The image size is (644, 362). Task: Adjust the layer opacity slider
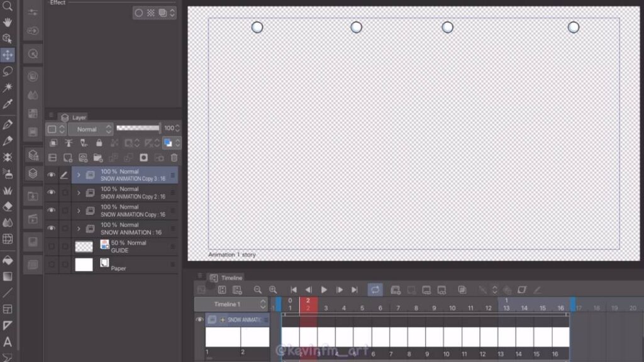(x=138, y=128)
